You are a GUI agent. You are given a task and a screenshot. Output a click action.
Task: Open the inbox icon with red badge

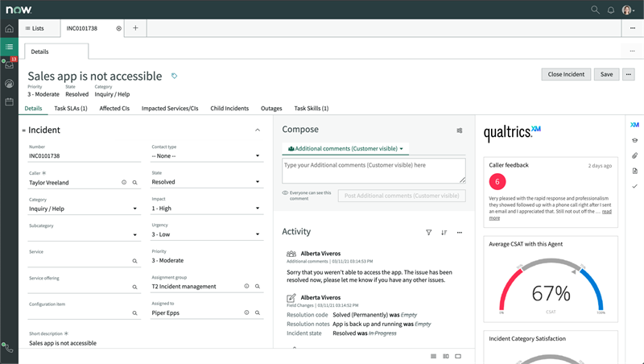pyautogui.click(x=9, y=65)
